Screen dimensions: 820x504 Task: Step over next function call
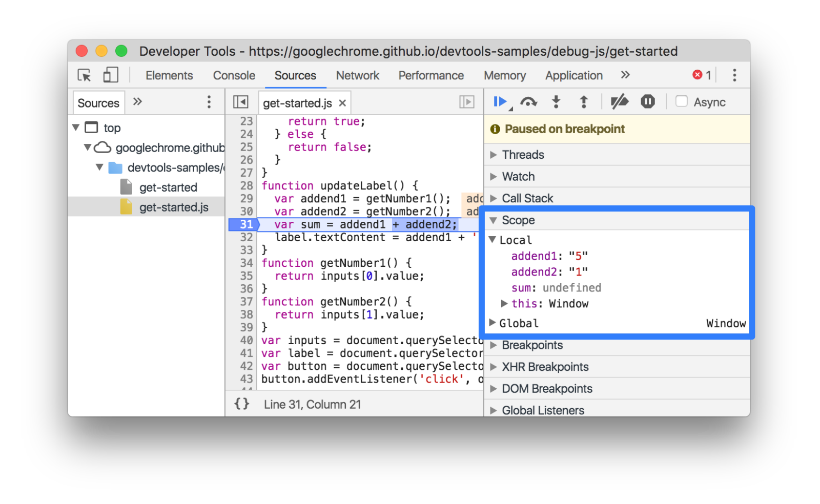528,102
